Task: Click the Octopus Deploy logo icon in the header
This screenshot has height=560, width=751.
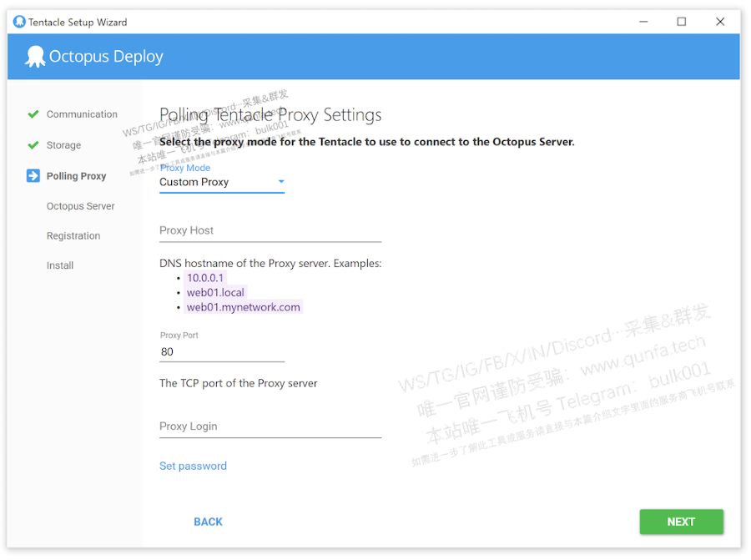Action: (x=35, y=57)
